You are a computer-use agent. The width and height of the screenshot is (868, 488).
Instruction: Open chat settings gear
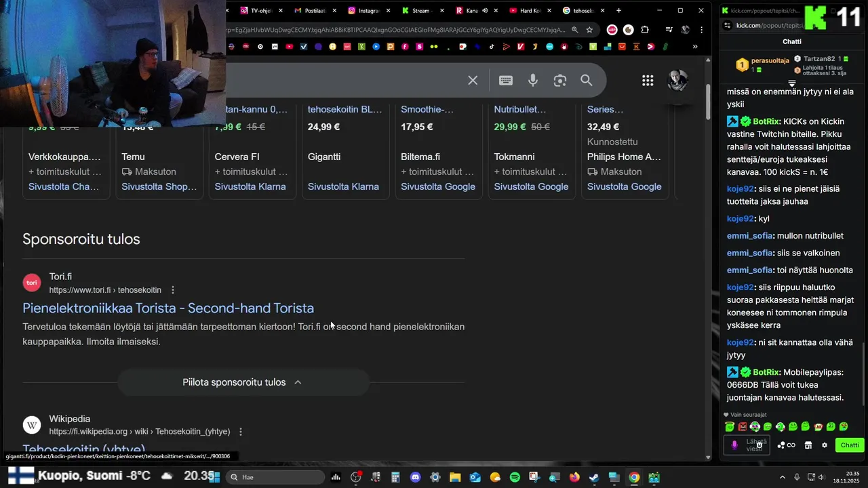click(825, 445)
